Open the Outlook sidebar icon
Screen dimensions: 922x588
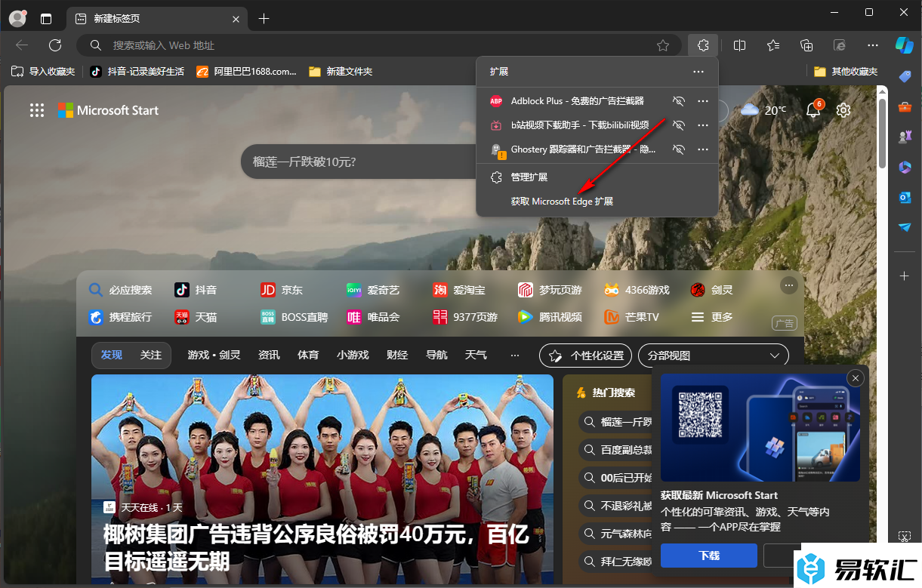tap(905, 197)
